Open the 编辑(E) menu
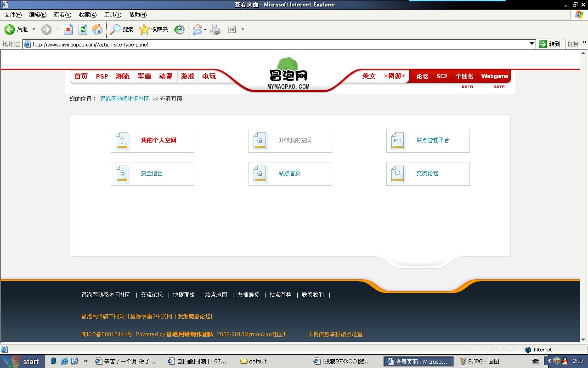This screenshot has width=588, height=368. [38, 15]
